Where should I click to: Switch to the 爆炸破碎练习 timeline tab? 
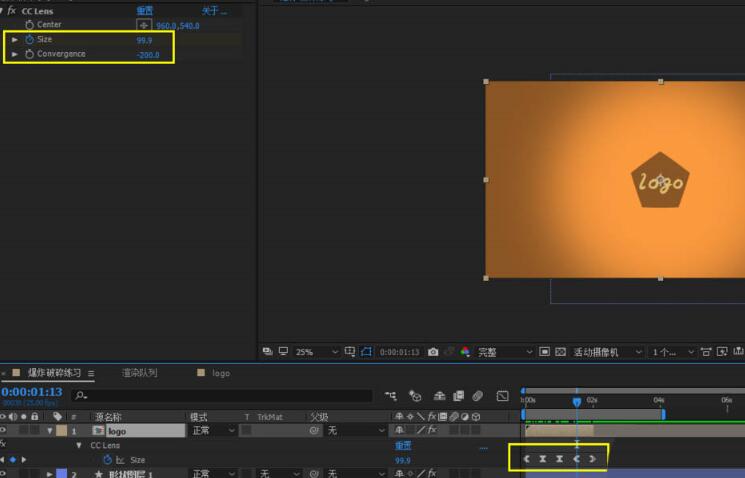point(54,373)
